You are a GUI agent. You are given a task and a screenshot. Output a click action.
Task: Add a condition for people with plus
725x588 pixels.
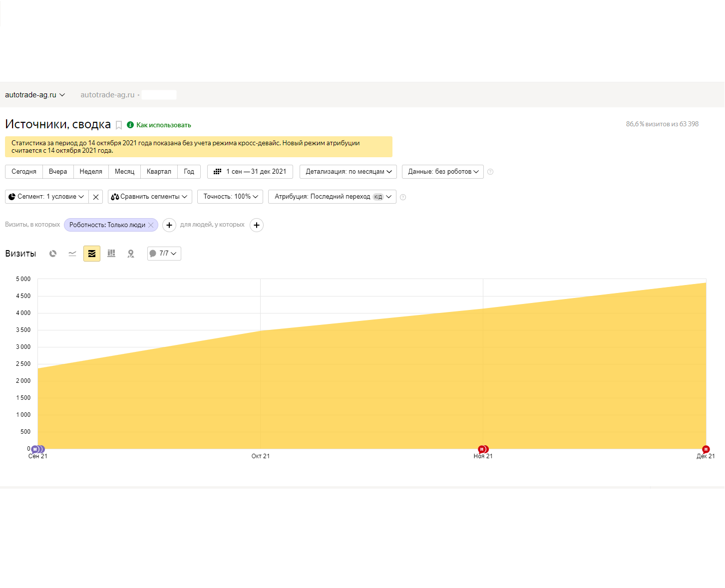[x=257, y=225]
